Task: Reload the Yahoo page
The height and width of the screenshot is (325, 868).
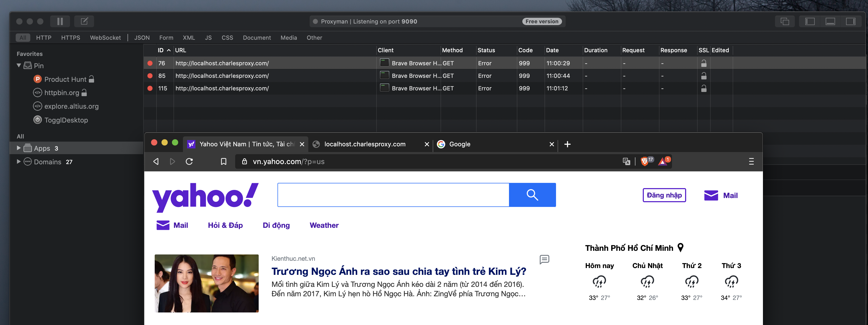Action: 189,162
